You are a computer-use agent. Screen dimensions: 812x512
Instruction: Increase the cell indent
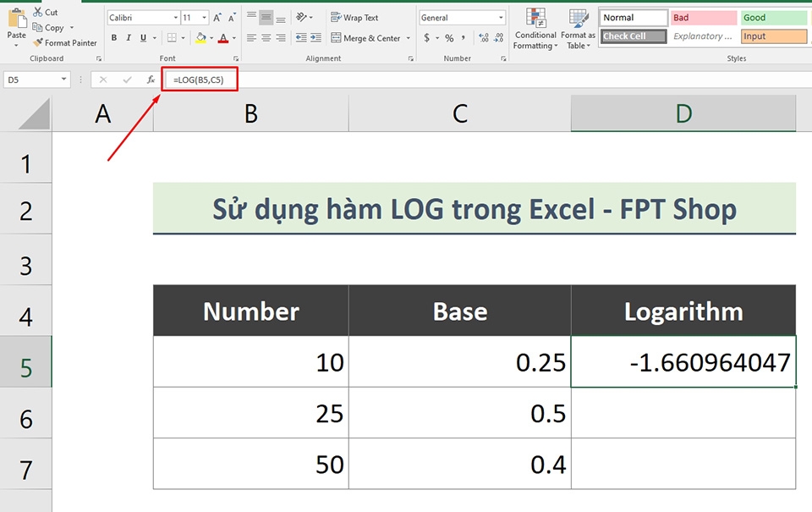[x=315, y=38]
